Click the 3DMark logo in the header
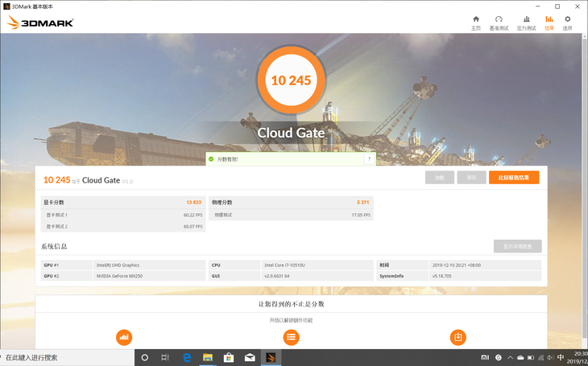This screenshot has width=588, height=366. coord(39,23)
